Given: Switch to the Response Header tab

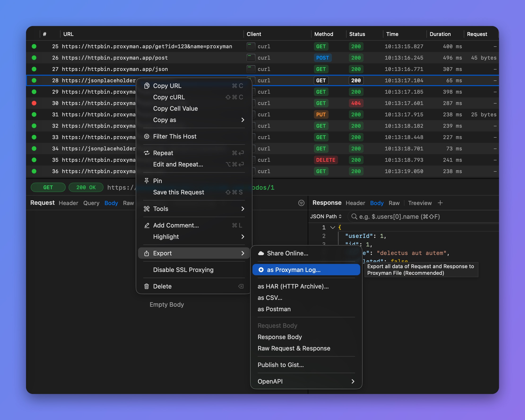Looking at the screenshot, I should 355,203.
